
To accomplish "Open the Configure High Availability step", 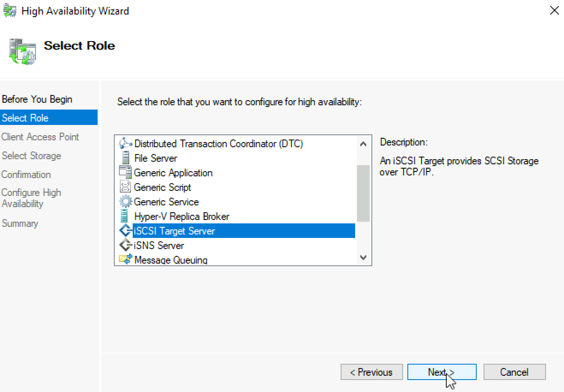I will (31, 198).
